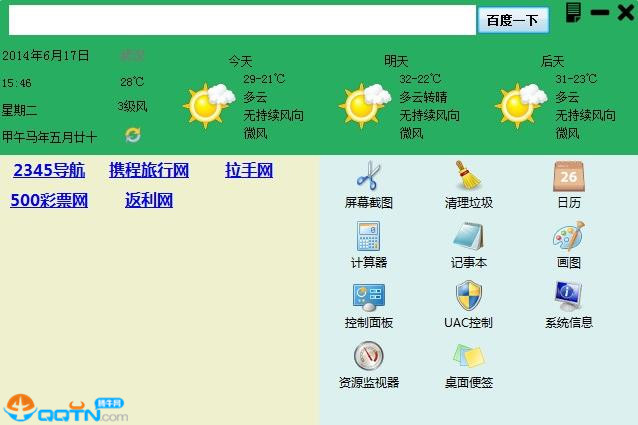Follow the 返利网 link

[149, 201]
